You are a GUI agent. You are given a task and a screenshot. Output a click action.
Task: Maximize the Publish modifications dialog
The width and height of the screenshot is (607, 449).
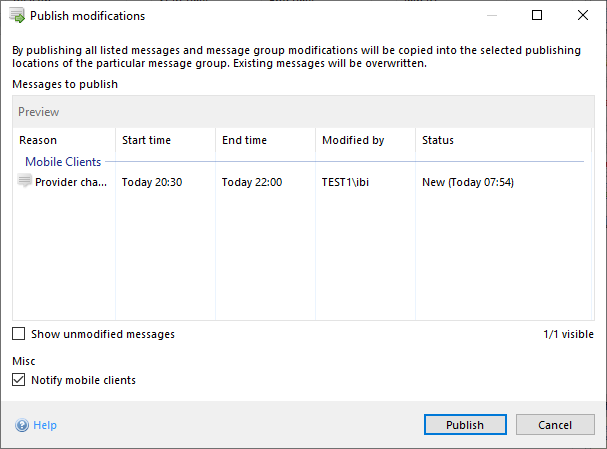[x=537, y=16]
